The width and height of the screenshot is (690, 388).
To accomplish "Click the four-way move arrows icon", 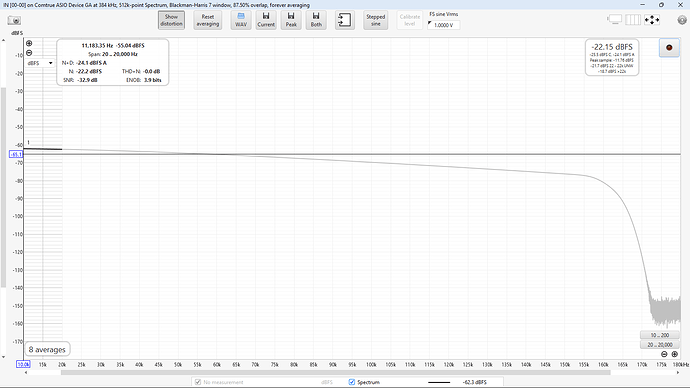I will click(652, 20).
